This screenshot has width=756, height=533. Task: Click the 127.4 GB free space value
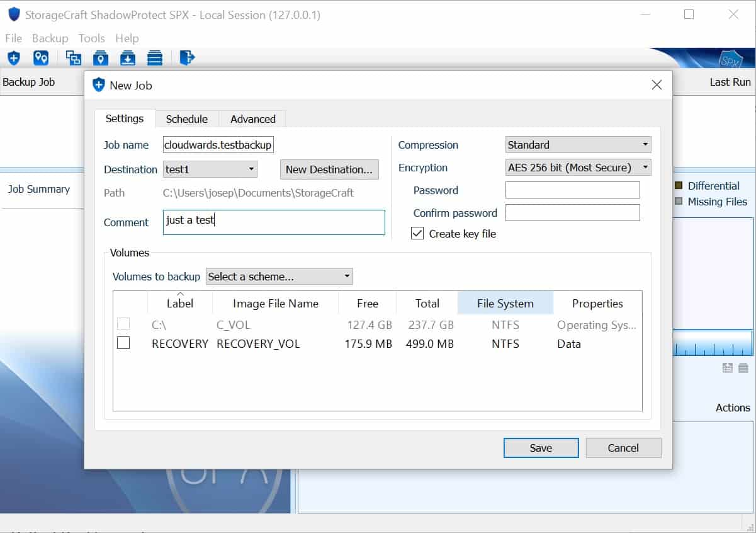tap(370, 325)
